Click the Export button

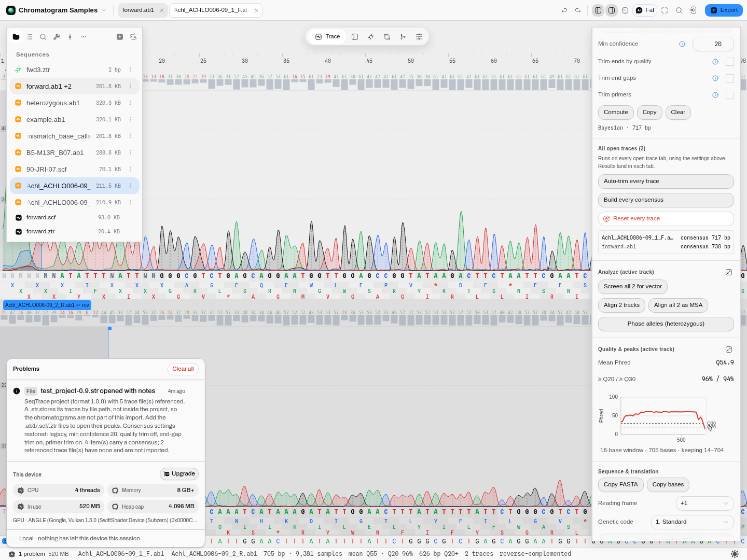click(x=724, y=10)
